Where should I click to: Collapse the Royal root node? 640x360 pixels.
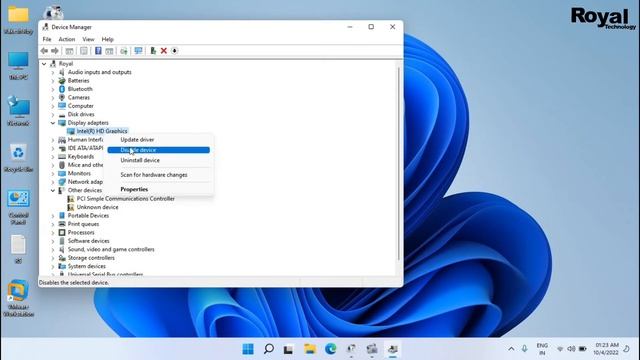(44, 64)
